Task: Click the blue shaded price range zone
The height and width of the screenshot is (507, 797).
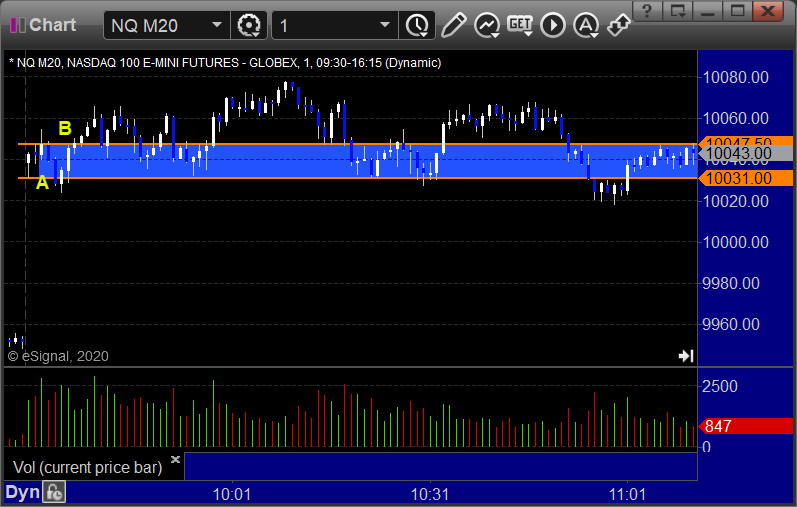Action: (366, 161)
